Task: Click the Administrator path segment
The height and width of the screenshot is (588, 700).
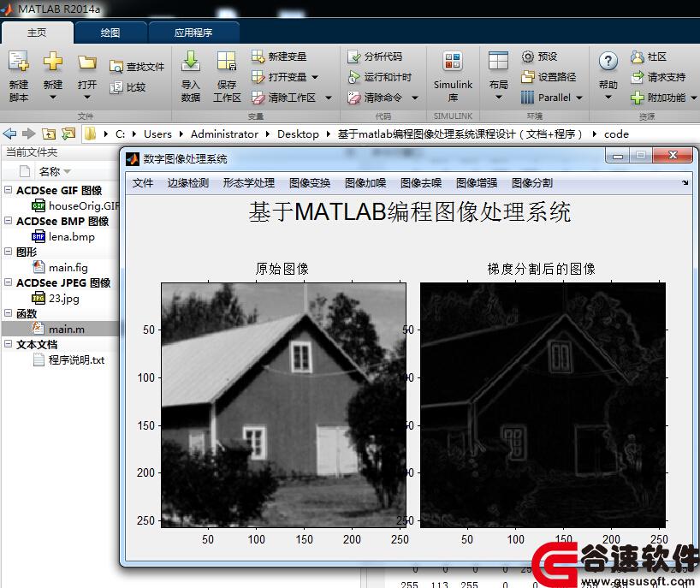Action: pyautogui.click(x=224, y=134)
